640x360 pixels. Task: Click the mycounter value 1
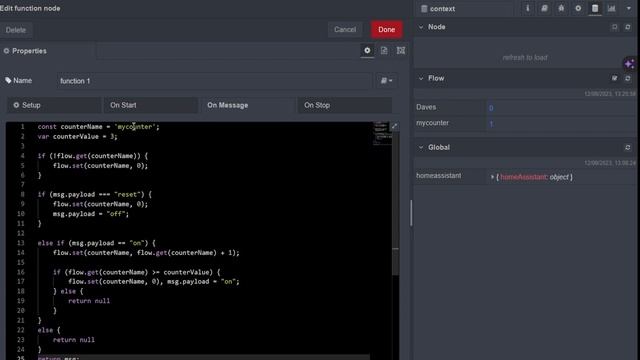click(491, 124)
